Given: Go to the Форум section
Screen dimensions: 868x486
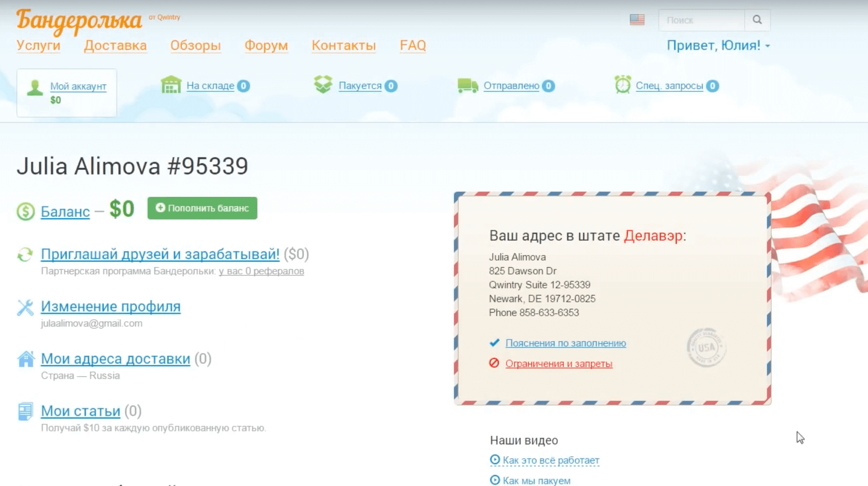Looking at the screenshot, I should 266,46.
